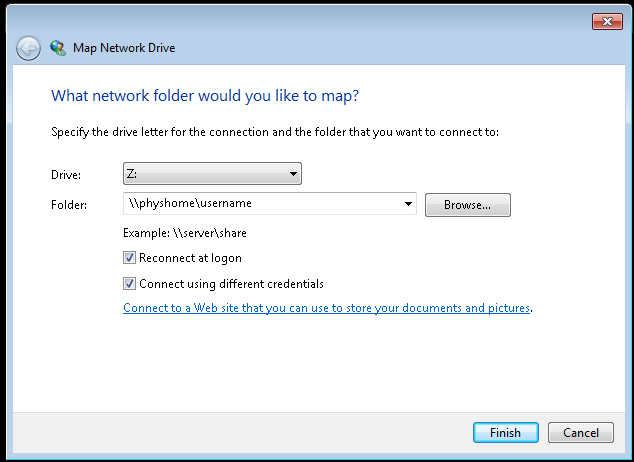Click the Map Network Drive globe icon
The height and width of the screenshot is (462, 634).
(x=58, y=48)
